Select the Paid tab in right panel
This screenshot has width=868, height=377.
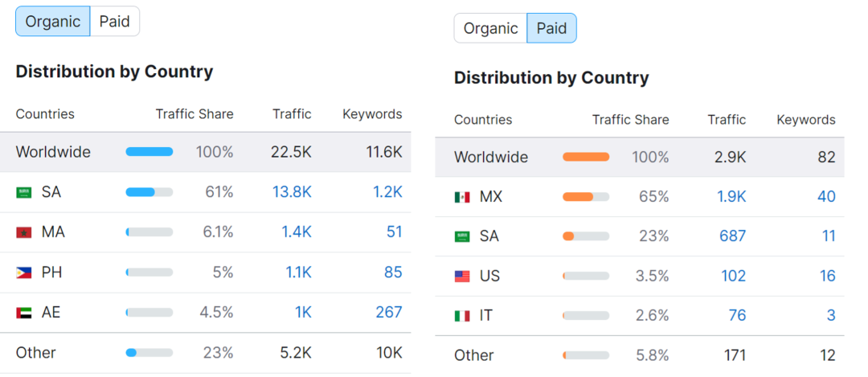pyautogui.click(x=552, y=28)
